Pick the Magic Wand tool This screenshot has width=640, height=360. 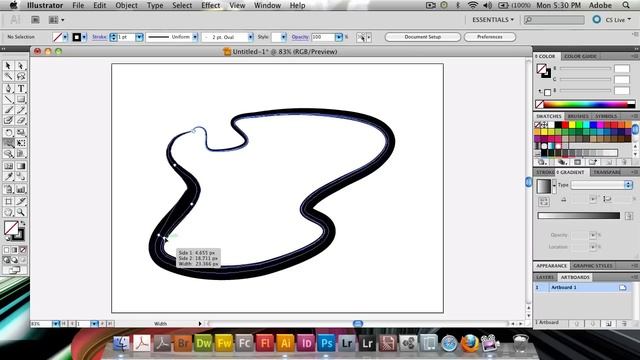[x=8, y=76]
